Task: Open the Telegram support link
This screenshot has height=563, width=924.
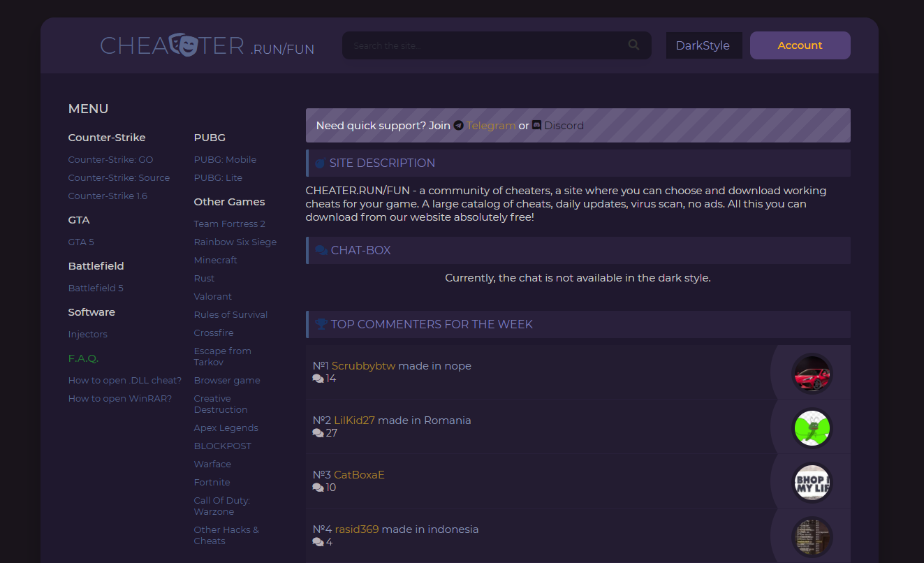Action: (x=491, y=126)
